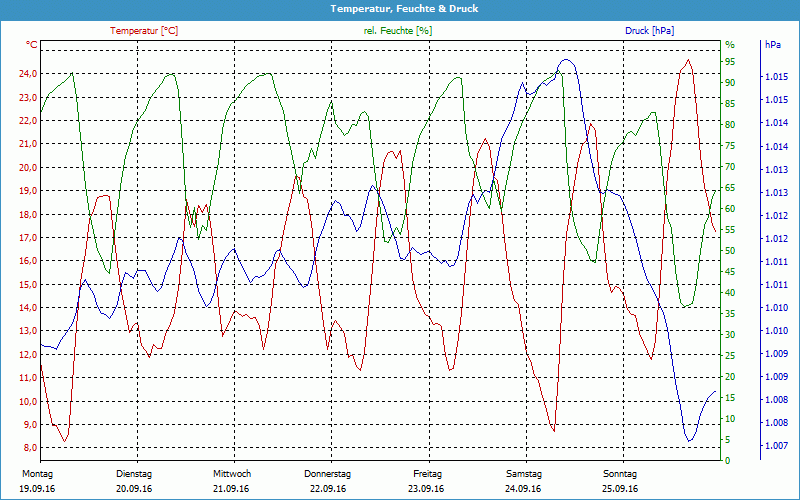Select the blue legend label "Druck [hPa]"
The image size is (800, 500).
click(x=649, y=31)
